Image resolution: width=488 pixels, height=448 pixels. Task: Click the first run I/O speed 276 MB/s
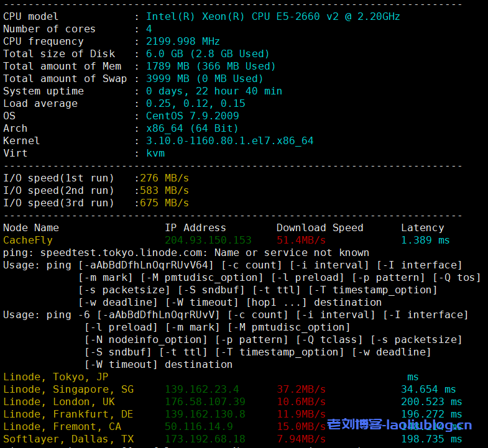[x=164, y=178]
